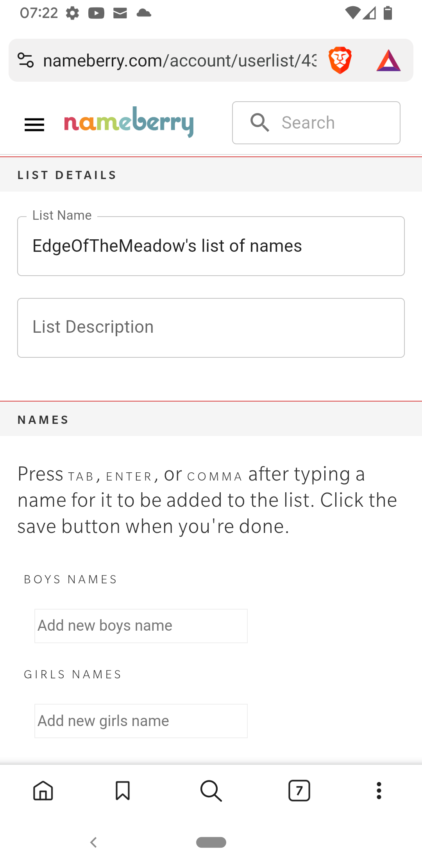Open the tab switcher showing 7 tabs
422x868 pixels.
299,791
